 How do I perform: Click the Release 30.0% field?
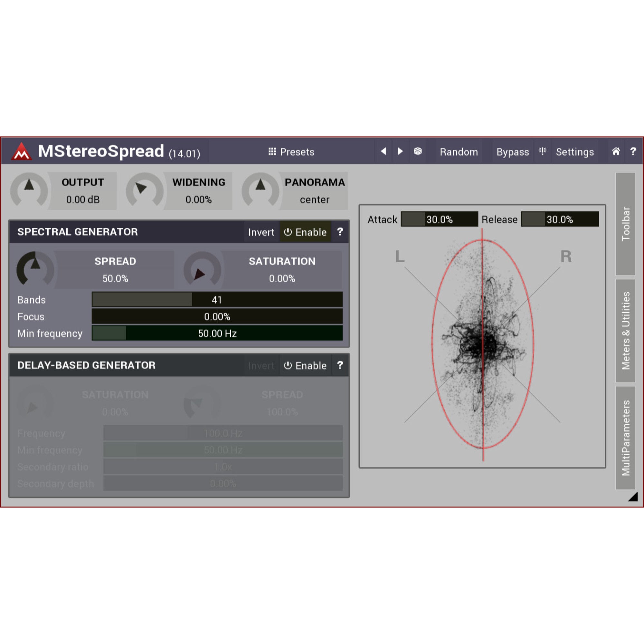(560, 219)
